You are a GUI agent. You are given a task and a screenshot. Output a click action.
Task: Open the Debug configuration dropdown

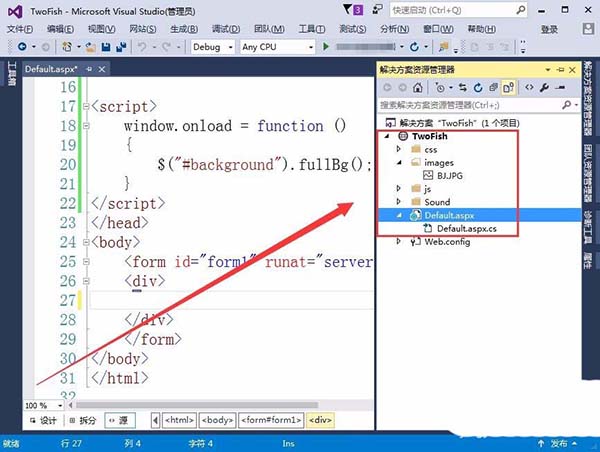click(212, 47)
